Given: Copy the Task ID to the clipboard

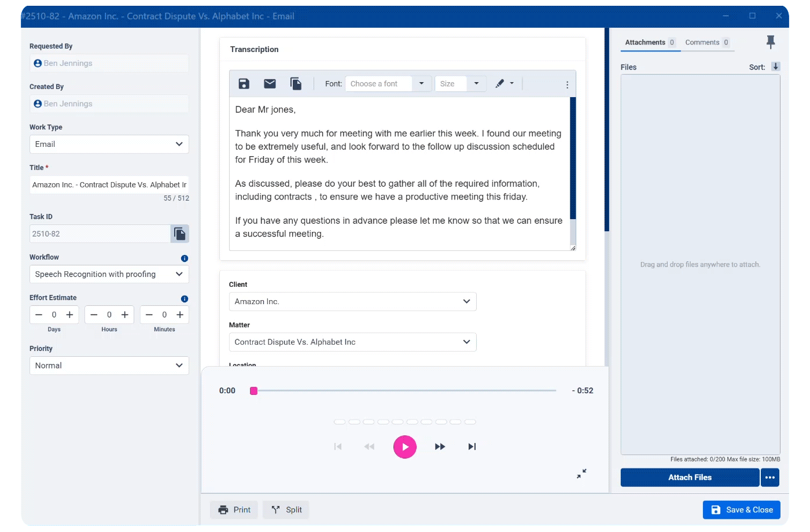Looking at the screenshot, I should point(180,234).
